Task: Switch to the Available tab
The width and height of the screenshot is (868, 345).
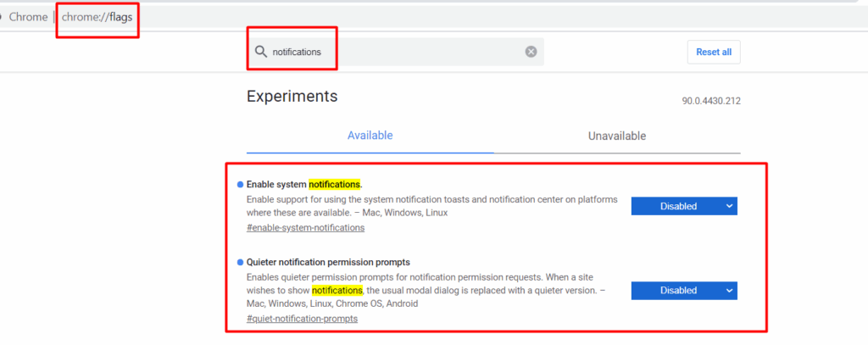Action: click(370, 136)
